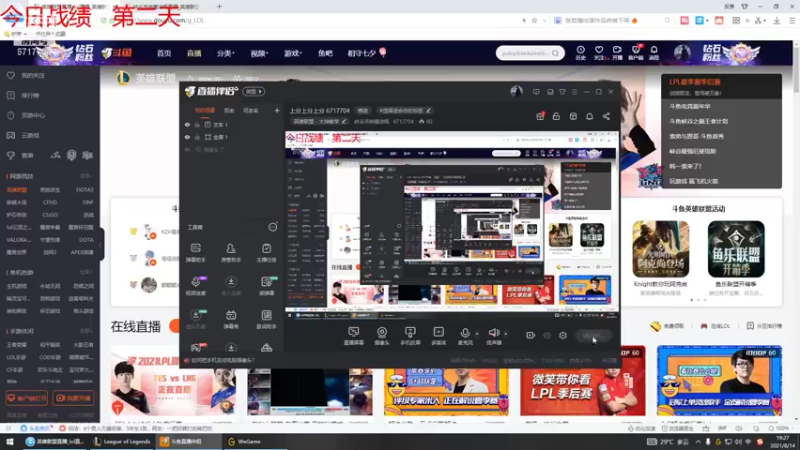Add a 多媒体 media source
This screenshot has width=800, height=450.
click(438, 336)
